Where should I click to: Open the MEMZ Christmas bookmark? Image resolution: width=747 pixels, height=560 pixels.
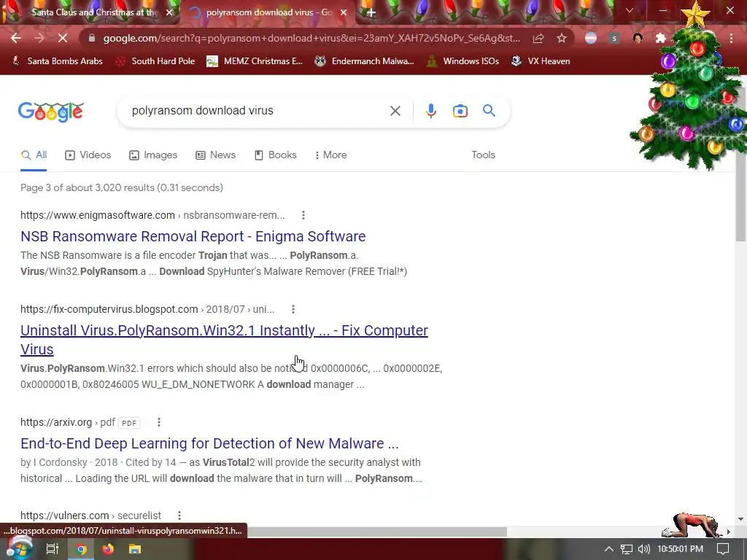coord(255,61)
